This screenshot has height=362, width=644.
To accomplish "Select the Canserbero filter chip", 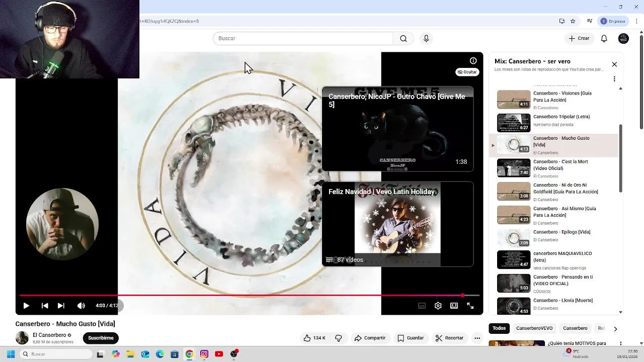I will [x=575, y=328].
